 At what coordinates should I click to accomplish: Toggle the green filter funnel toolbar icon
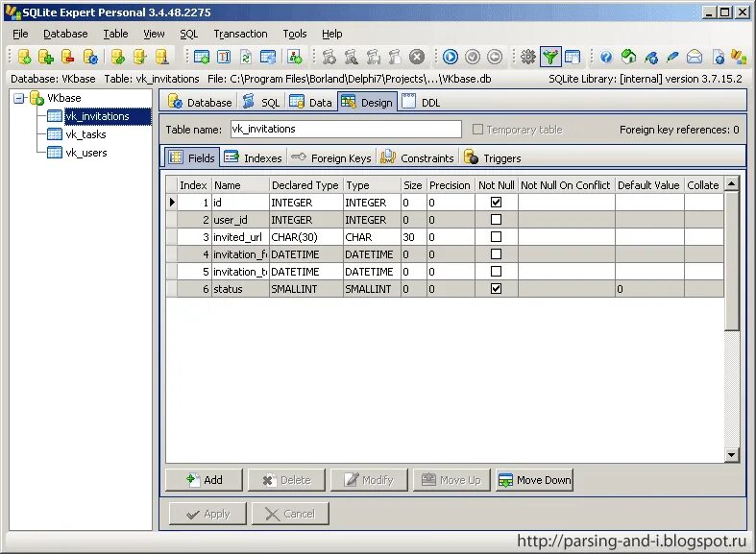[550, 57]
